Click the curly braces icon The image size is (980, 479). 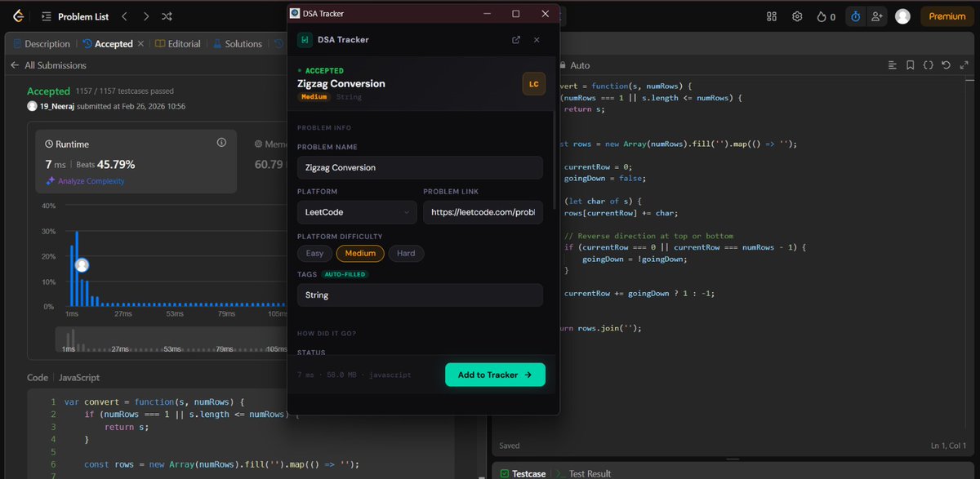[928, 65]
